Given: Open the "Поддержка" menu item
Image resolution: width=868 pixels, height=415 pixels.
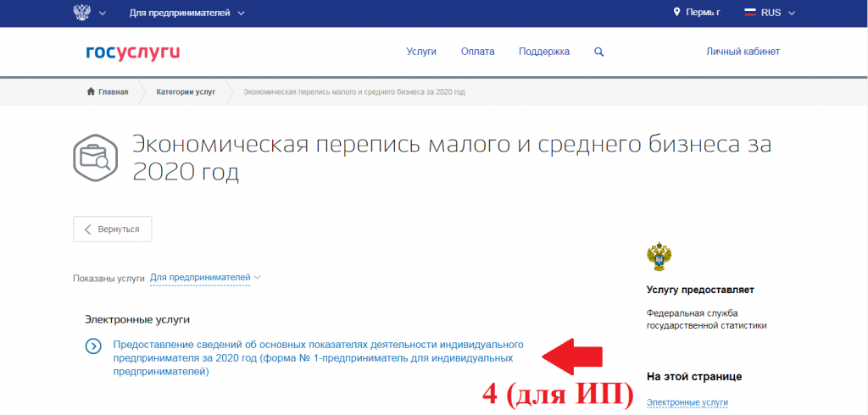Looking at the screenshot, I should point(544,52).
